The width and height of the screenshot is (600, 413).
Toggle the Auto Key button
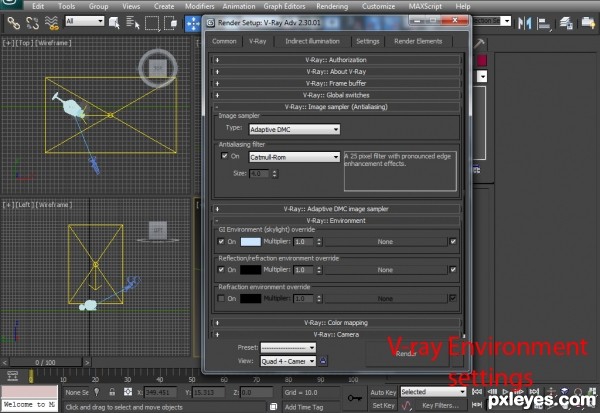[383, 392]
